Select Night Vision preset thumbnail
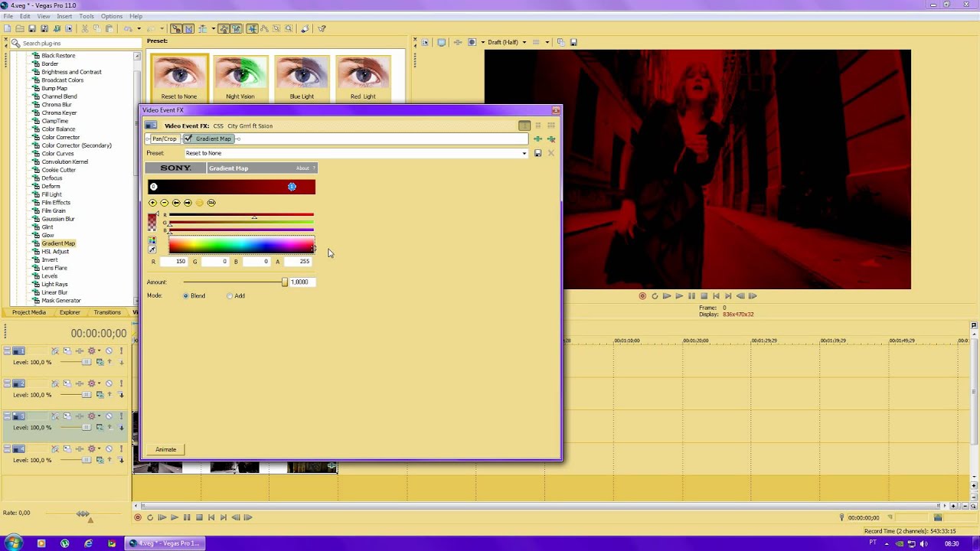 (x=240, y=77)
